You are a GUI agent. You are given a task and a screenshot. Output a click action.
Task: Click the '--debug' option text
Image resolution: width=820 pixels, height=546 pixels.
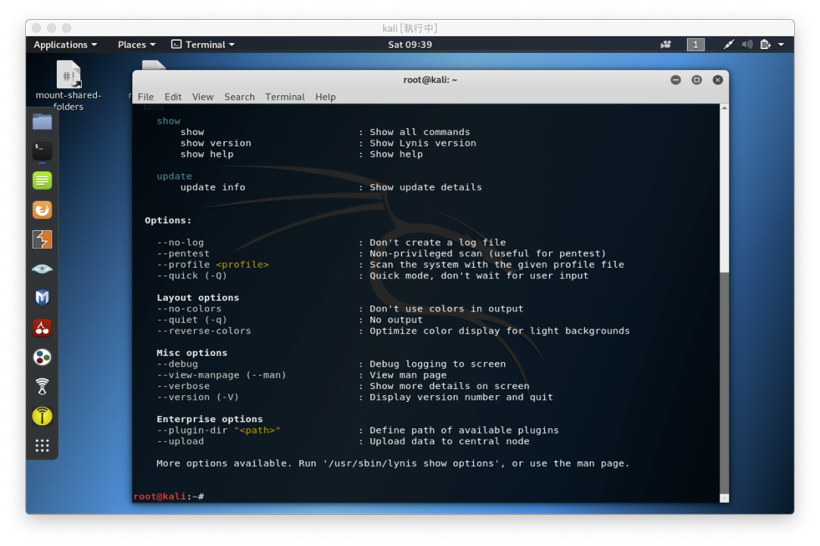tap(177, 364)
